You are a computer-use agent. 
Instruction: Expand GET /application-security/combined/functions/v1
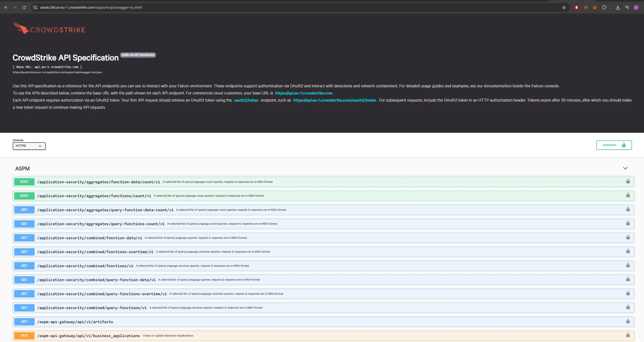[324, 266]
